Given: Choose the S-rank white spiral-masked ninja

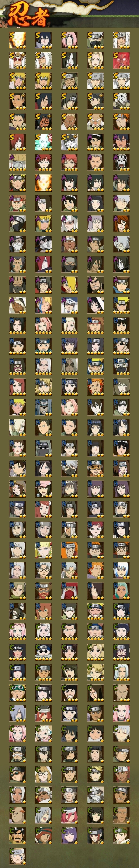Looking at the screenshot, I should tap(122, 101).
